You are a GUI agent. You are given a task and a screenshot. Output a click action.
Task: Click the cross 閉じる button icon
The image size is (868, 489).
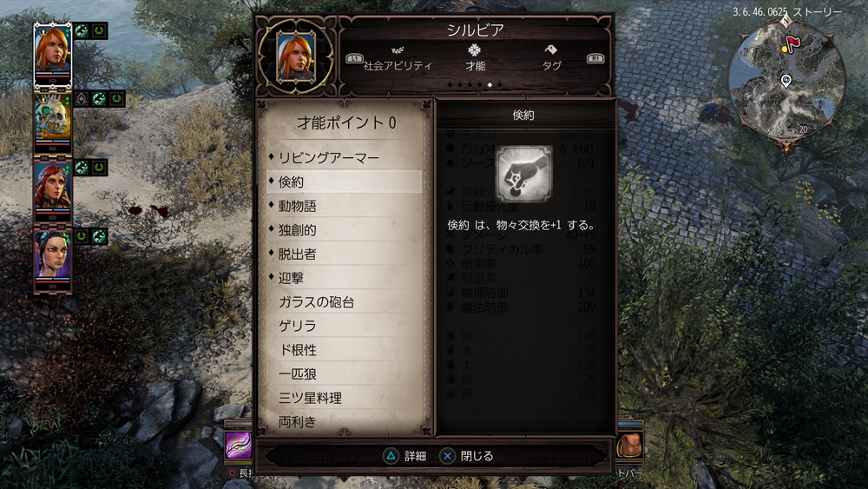[x=447, y=456]
